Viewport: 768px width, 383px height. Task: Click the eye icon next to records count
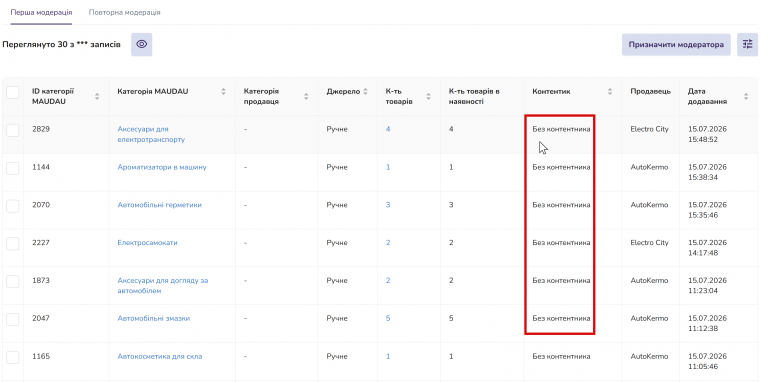pos(142,45)
